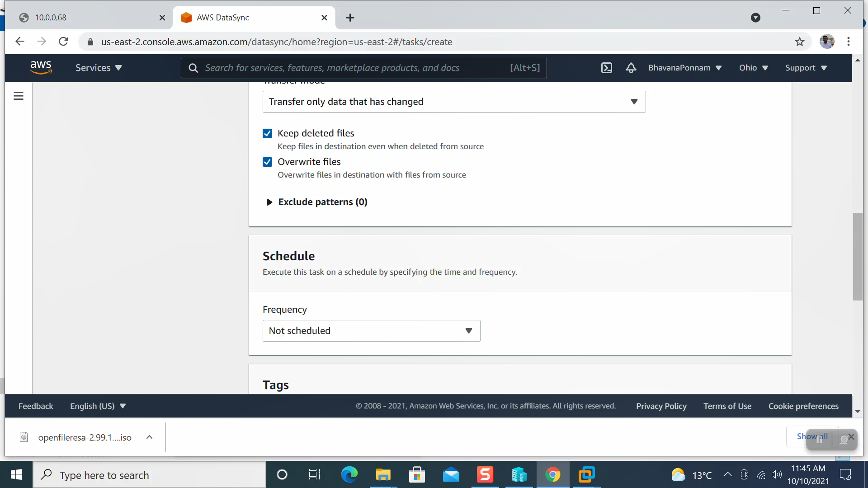
Task: Click the Show all downloads button
Action: (811, 436)
